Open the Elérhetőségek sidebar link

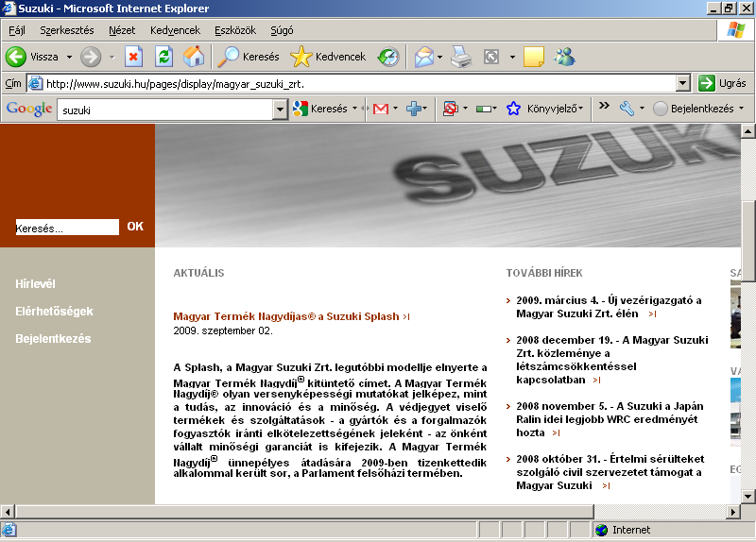pyautogui.click(x=54, y=312)
